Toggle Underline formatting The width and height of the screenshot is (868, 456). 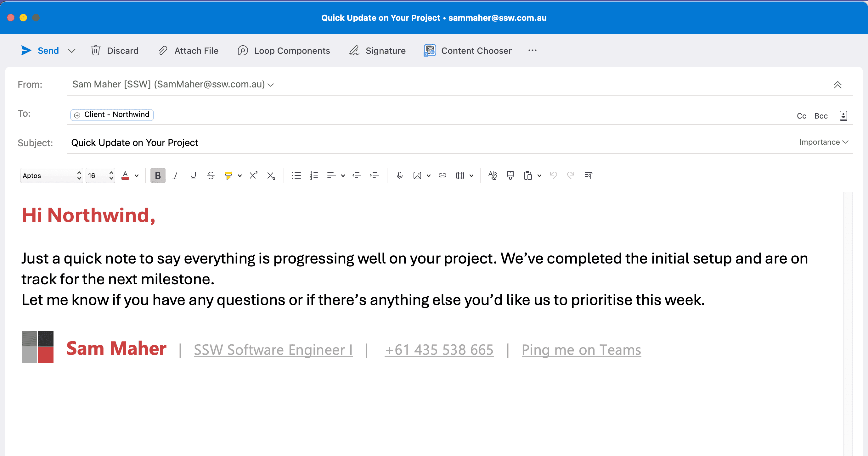click(193, 175)
